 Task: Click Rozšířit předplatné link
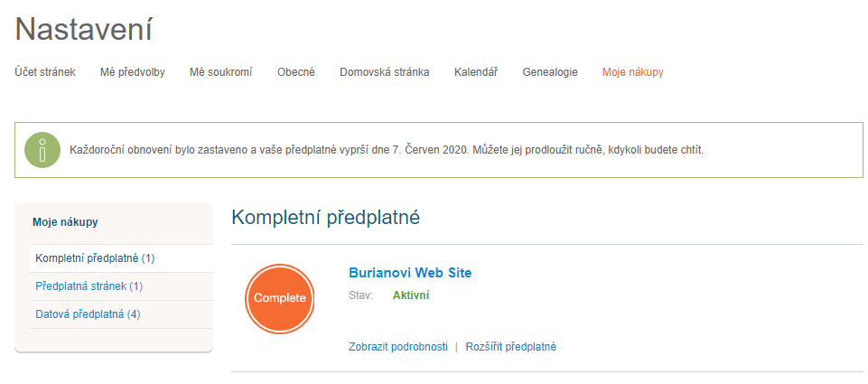(x=511, y=347)
